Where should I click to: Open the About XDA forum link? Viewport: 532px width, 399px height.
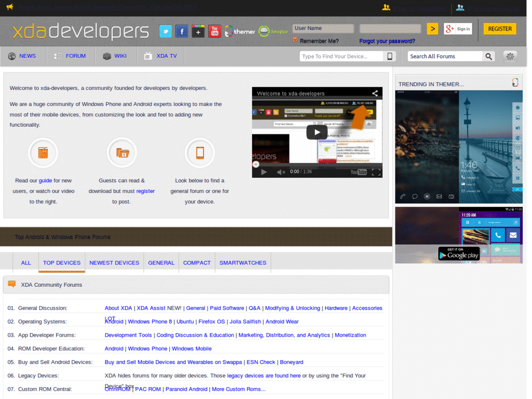click(x=118, y=308)
